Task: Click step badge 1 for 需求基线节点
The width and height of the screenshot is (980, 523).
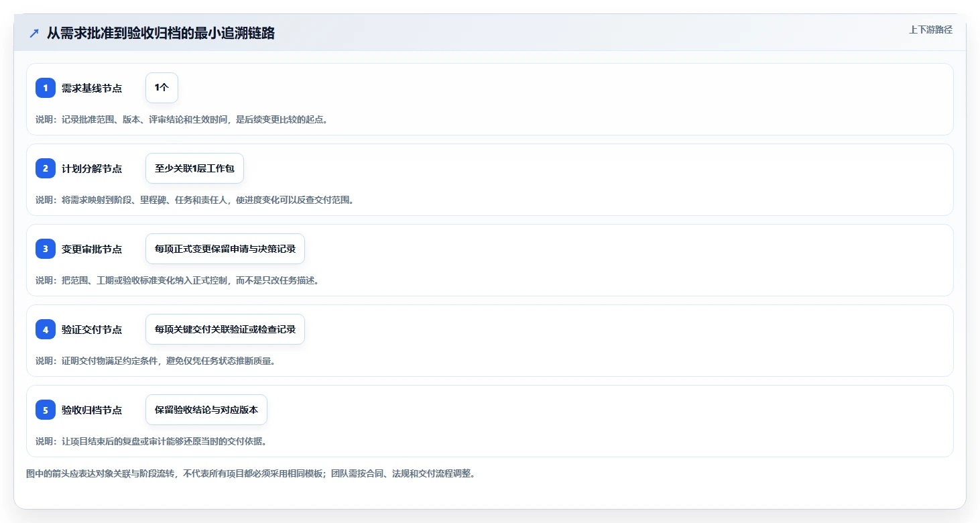Action: 46,88
